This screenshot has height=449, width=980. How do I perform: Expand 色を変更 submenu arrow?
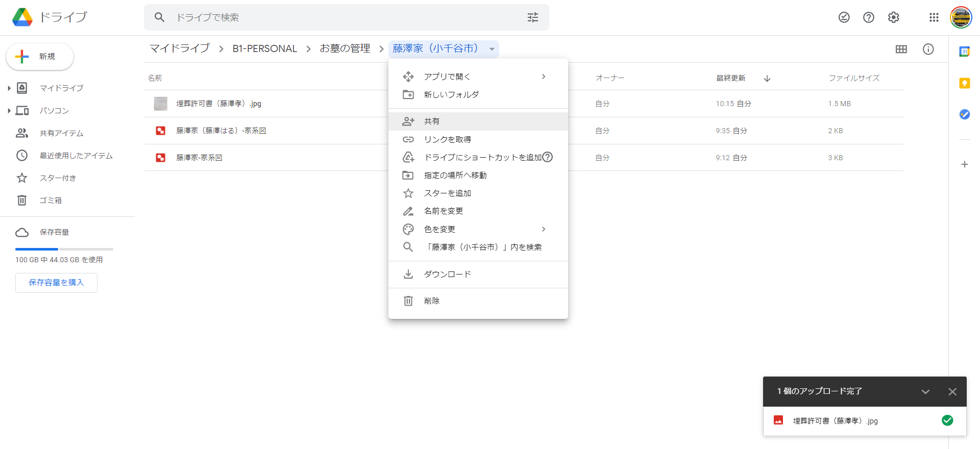(x=544, y=229)
